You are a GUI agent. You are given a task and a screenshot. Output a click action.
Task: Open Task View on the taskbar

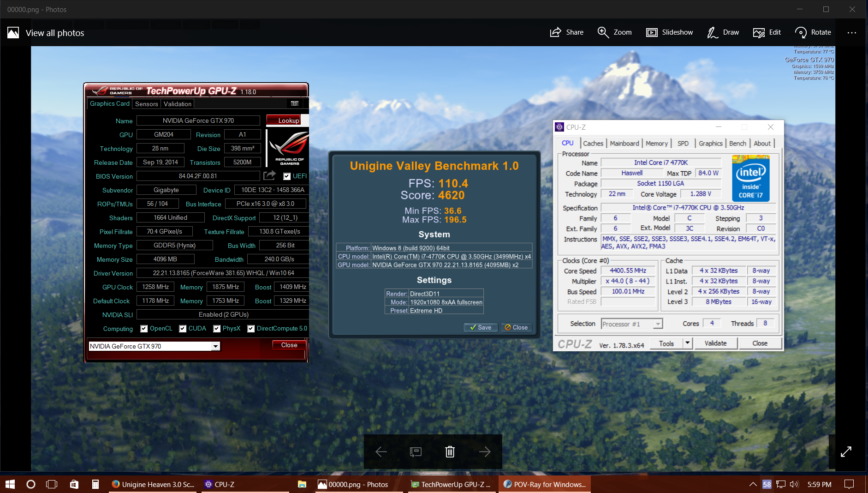click(x=52, y=484)
